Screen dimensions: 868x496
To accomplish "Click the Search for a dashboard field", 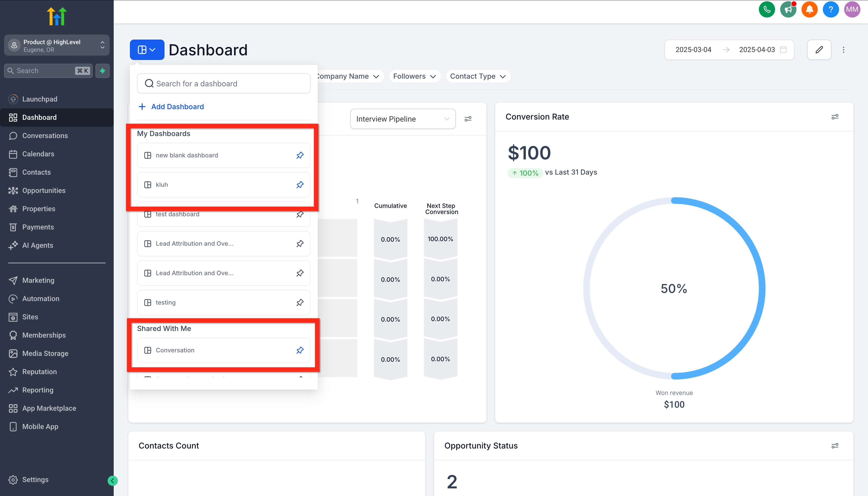I will pyautogui.click(x=224, y=84).
